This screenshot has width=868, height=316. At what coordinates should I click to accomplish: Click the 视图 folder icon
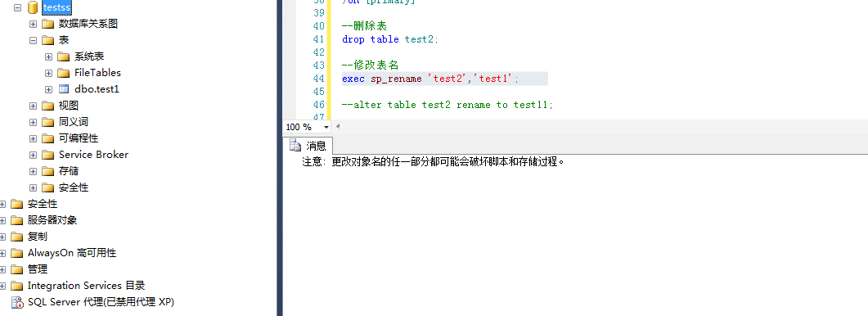[x=48, y=106]
